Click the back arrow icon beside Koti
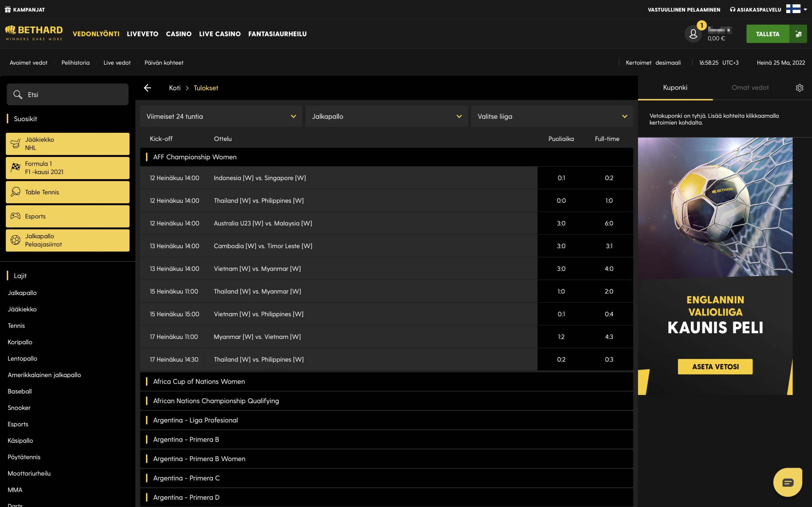Viewport: 812px width, 507px height. (x=147, y=88)
